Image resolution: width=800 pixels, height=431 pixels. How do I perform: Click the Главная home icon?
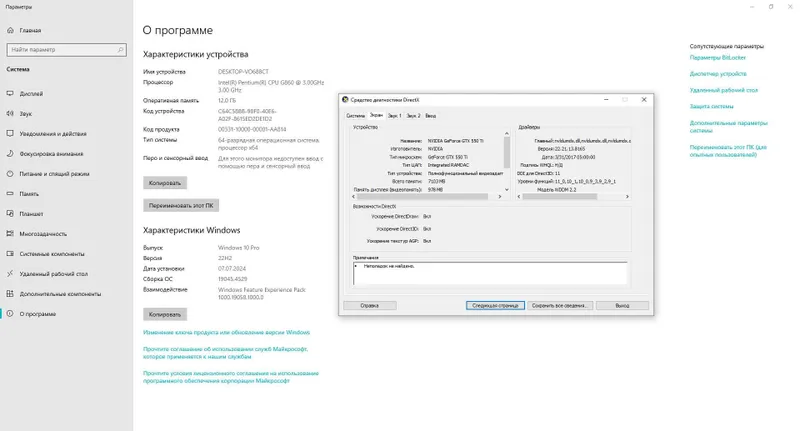click(x=10, y=31)
